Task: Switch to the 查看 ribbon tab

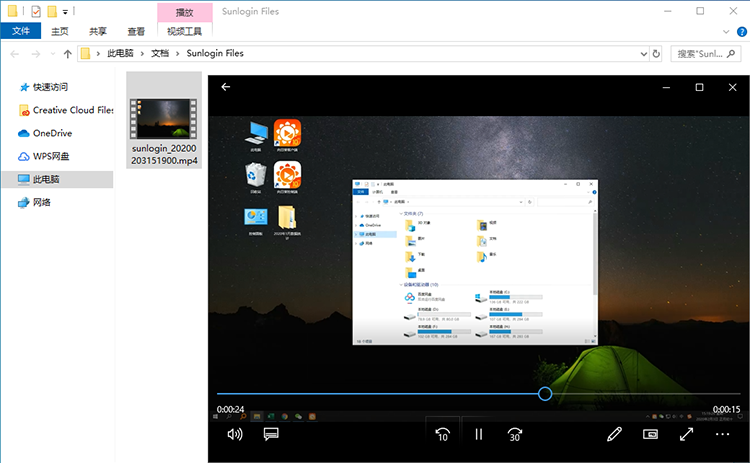Action: coord(136,32)
